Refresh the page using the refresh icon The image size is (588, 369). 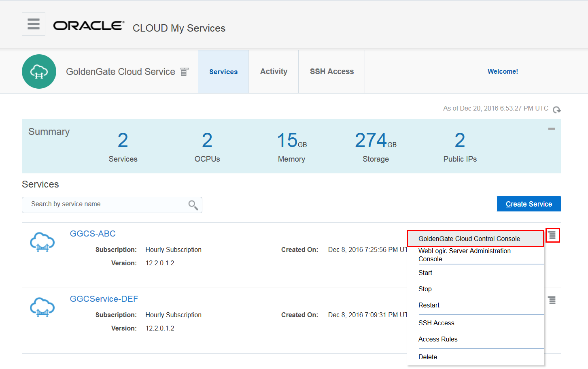(x=557, y=109)
